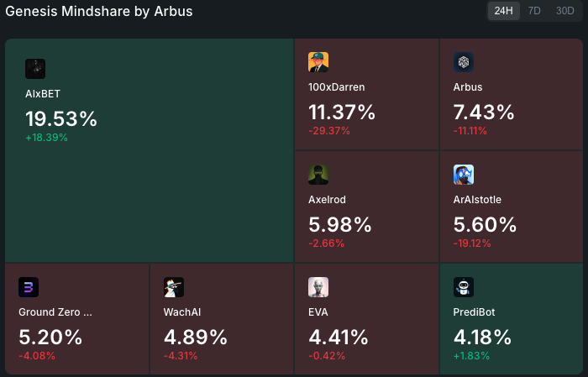Switch to the 7D timeframe tab
The image size is (588, 377).
[534, 11]
